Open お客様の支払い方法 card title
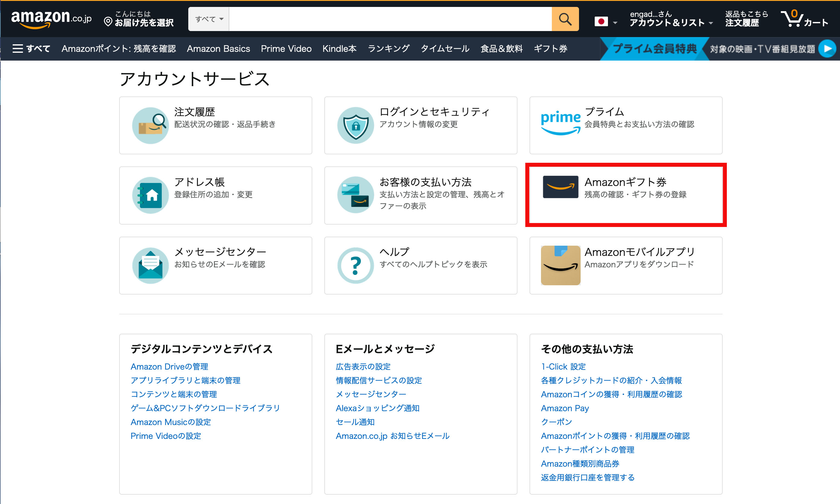This screenshot has width=840, height=504. point(425,182)
